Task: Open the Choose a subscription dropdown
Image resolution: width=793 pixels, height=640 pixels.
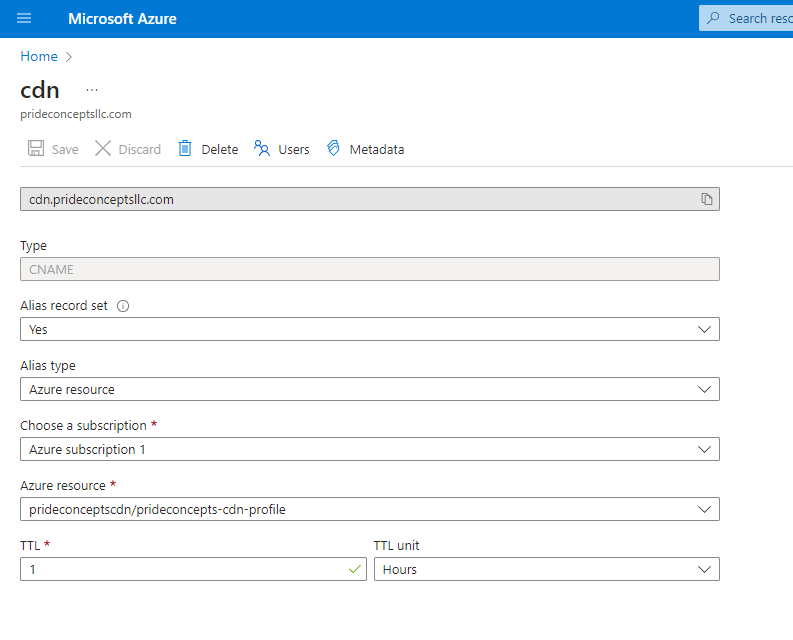Action: click(370, 449)
